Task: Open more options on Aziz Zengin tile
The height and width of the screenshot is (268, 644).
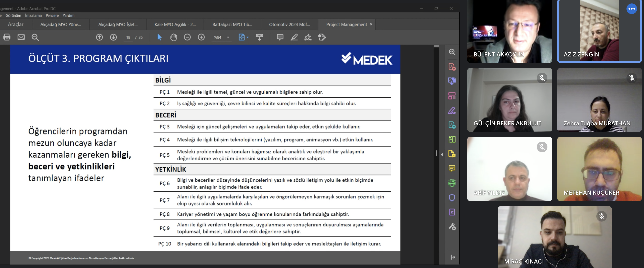Action: (x=632, y=9)
